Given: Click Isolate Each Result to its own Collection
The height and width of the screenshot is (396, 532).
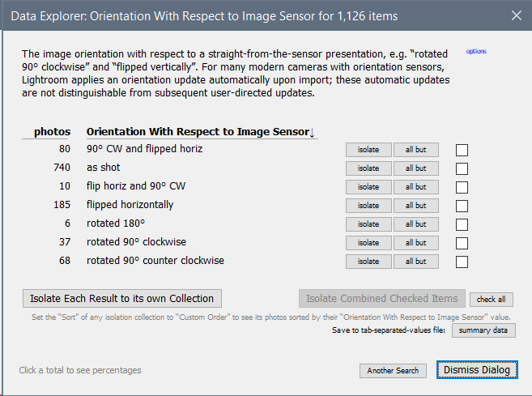Looking at the screenshot, I should 122,298.
